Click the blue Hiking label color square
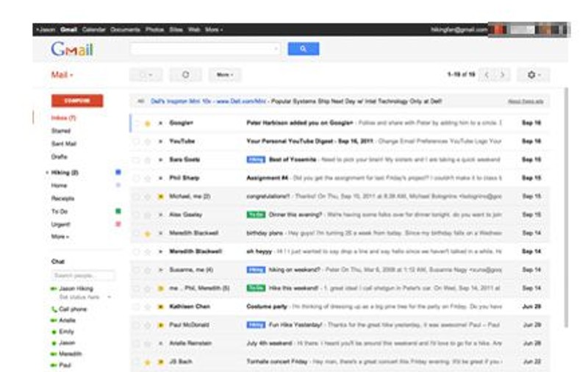The width and height of the screenshot is (588, 372). point(118,172)
